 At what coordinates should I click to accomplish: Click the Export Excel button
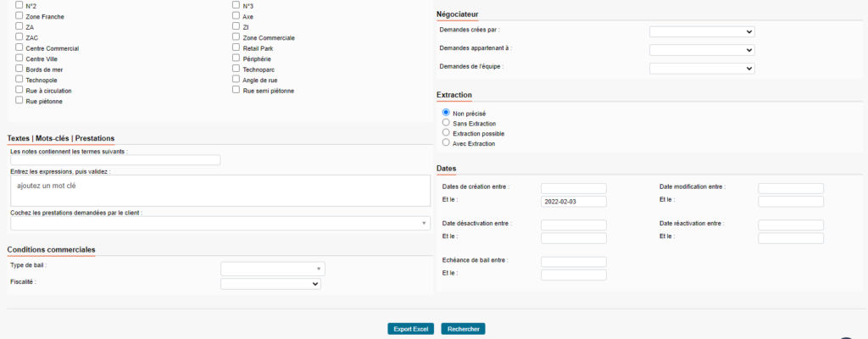(x=411, y=329)
